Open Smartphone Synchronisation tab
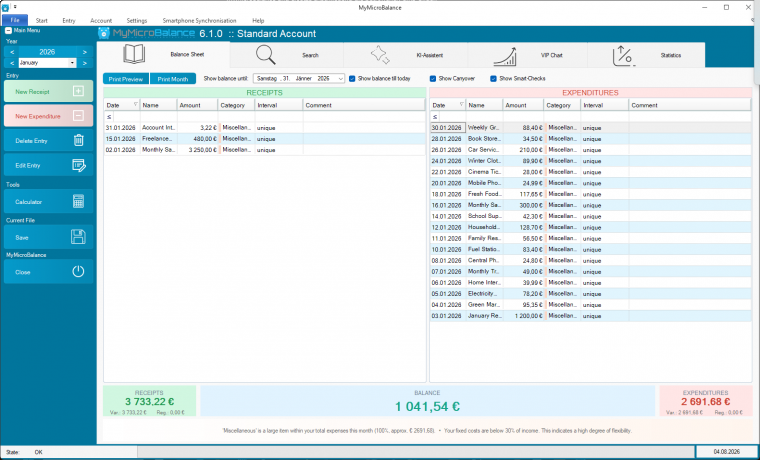Screen dimensions: 760x460 coord(199,20)
